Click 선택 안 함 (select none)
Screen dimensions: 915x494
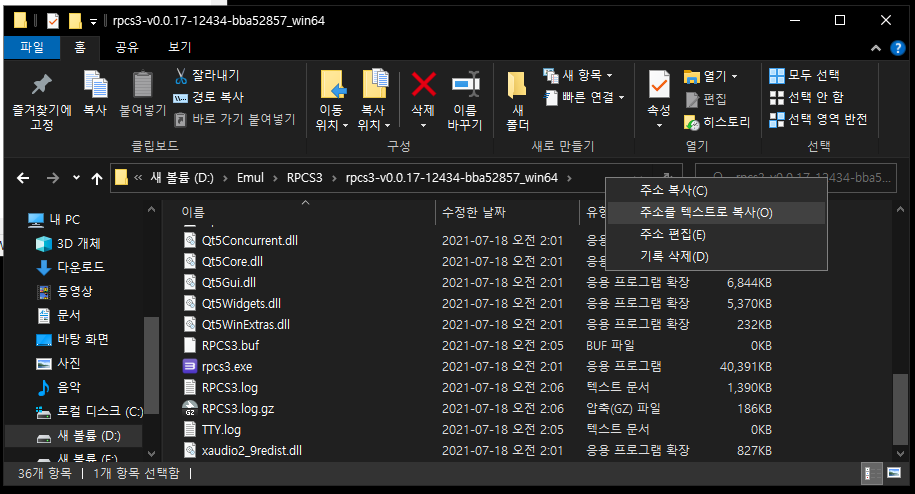(x=806, y=97)
